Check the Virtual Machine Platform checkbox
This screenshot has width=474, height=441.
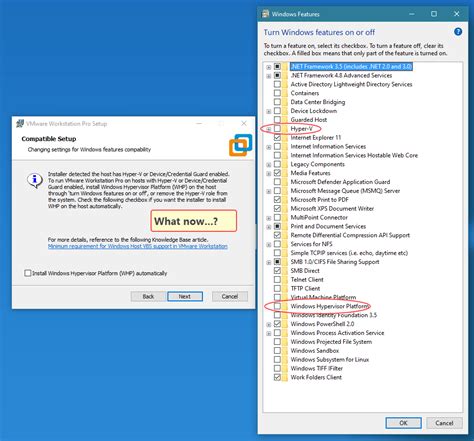(x=277, y=297)
